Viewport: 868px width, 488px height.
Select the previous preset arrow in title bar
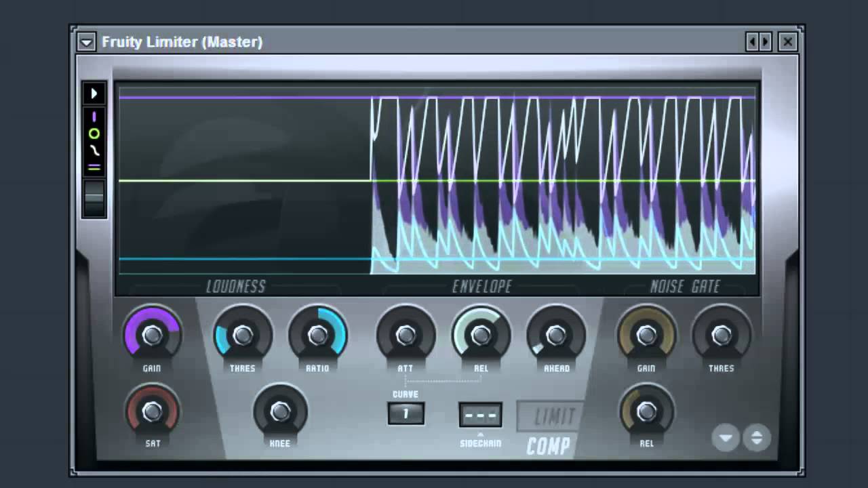pos(752,42)
